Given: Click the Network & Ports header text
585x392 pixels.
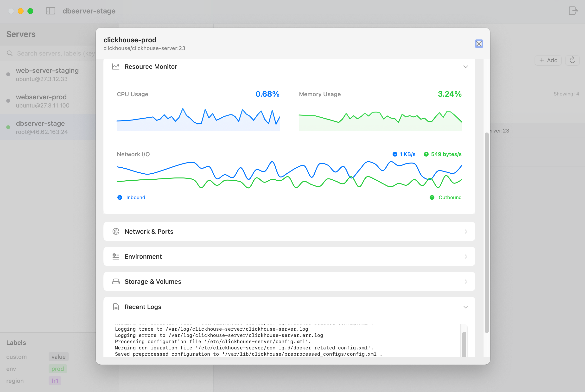Looking at the screenshot, I should point(149,232).
